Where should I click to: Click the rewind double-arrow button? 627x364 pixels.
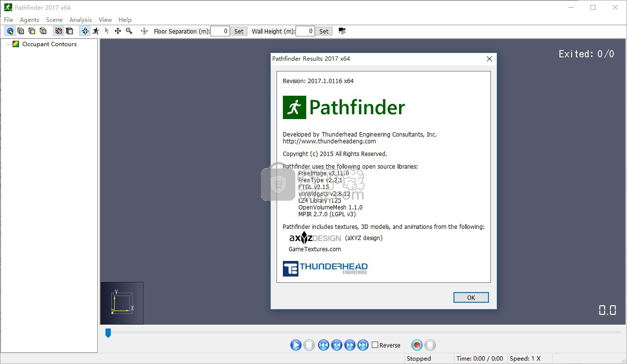[336, 345]
